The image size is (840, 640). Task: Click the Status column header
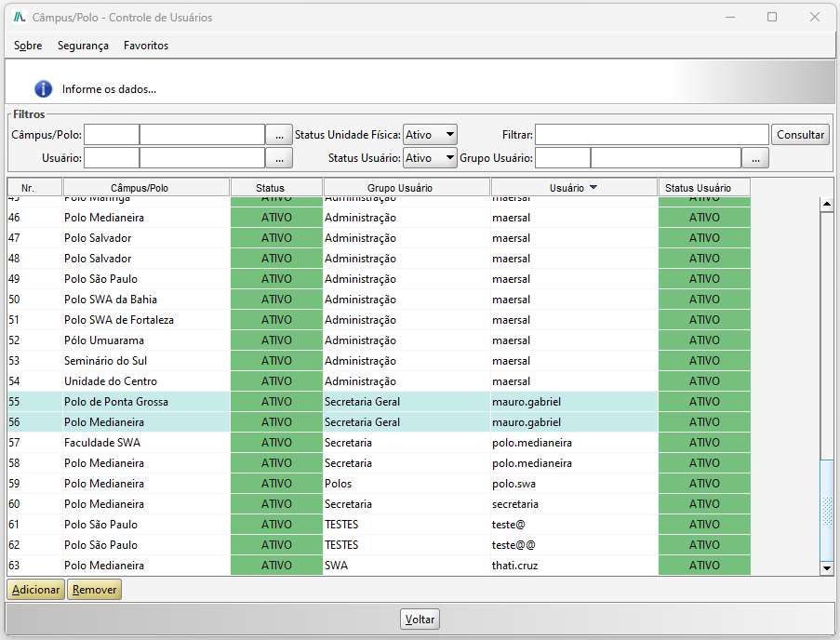pos(276,188)
